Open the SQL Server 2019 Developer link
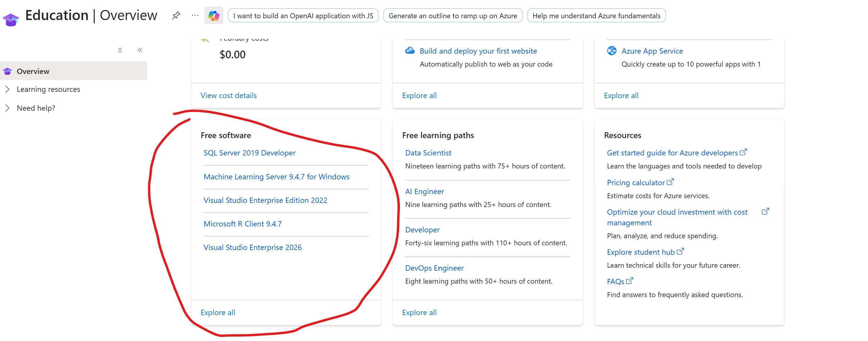This screenshot has width=868, height=341. click(249, 153)
